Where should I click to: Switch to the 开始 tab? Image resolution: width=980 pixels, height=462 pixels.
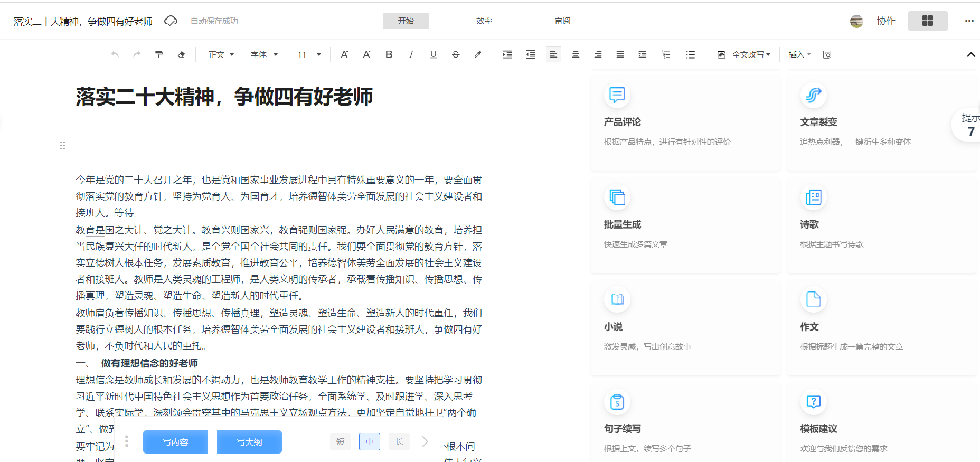coord(406,21)
